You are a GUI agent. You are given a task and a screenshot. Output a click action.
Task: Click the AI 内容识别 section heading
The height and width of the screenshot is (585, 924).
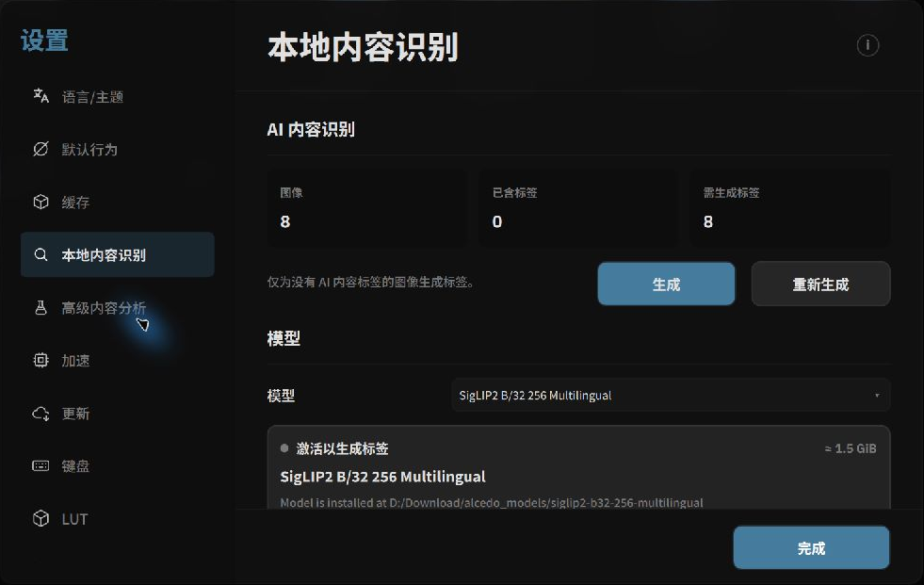[311, 130]
